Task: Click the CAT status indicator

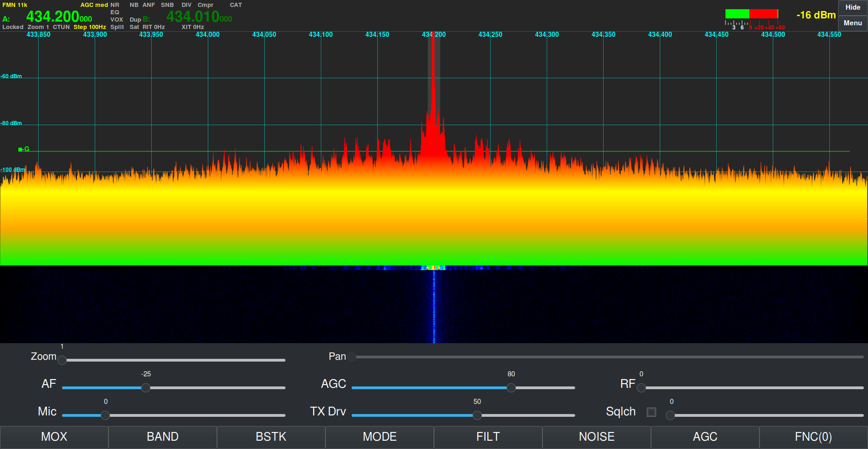Action: pos(236,5)
